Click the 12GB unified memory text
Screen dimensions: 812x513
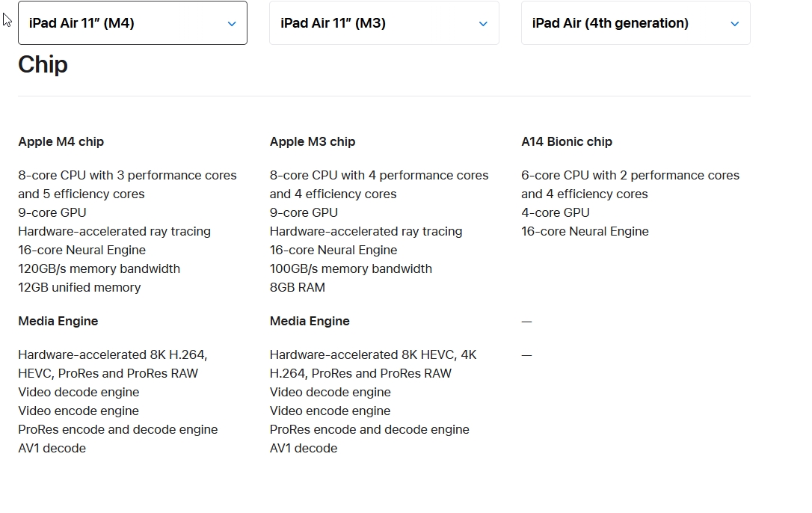79,287
